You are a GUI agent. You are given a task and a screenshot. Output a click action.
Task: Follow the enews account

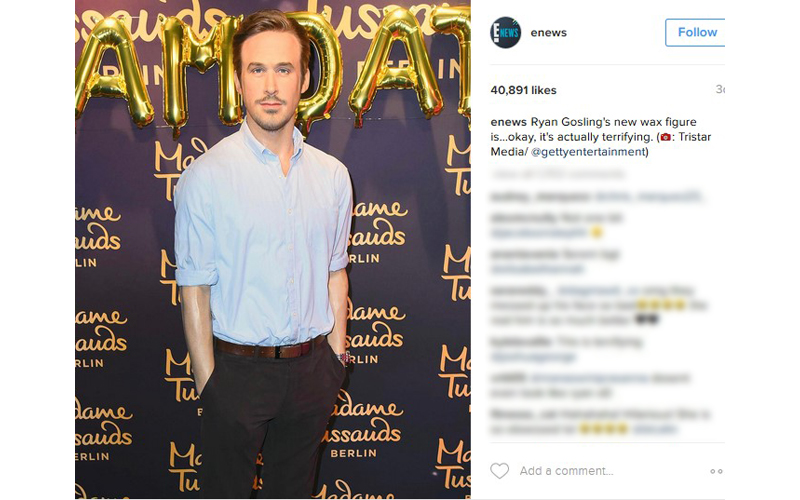695,32
